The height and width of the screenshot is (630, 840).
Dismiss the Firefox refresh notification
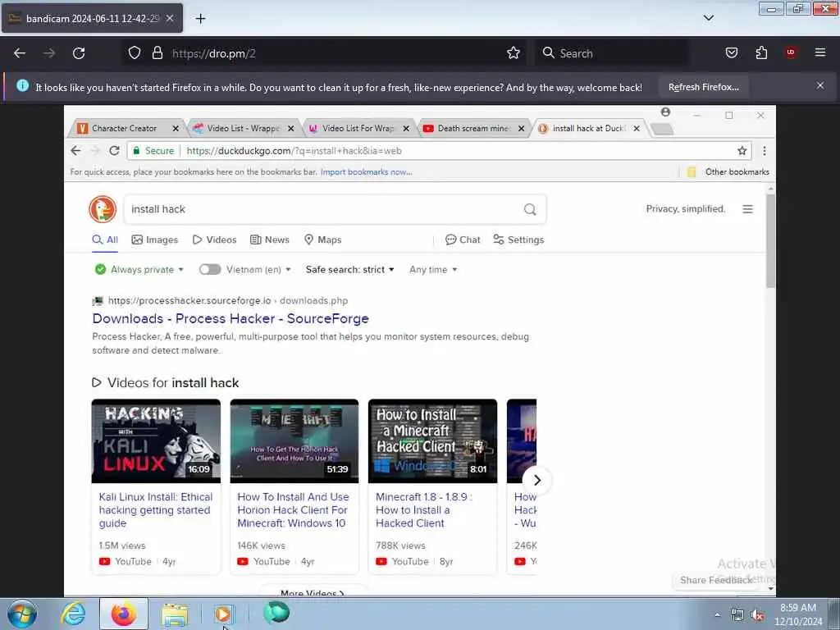pos(819,85)
